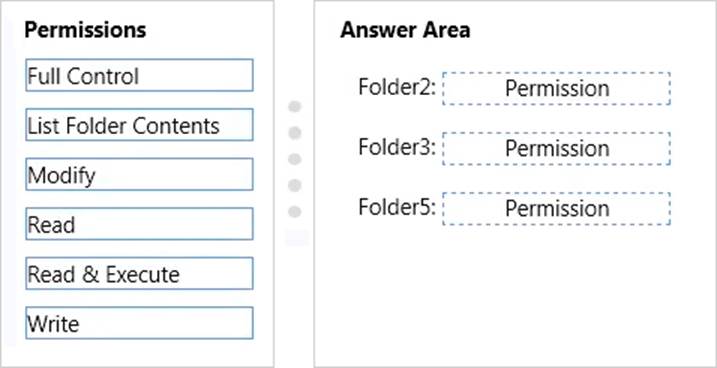Click the Folder5 label
The height and width of the screenshot is (368, 717).
[397, 207]
